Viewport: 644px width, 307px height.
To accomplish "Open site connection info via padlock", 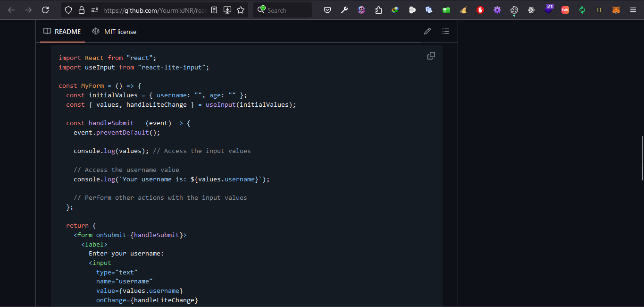I will pyautogui.click(x=82, y=9).
